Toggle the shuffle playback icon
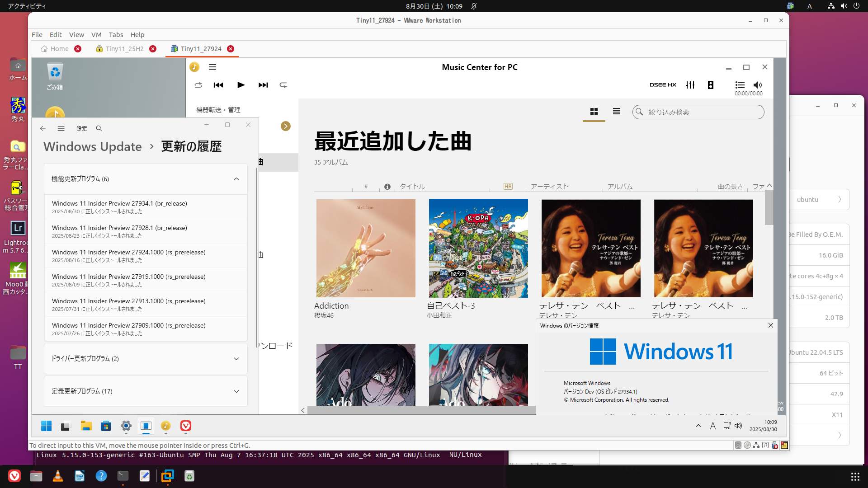The width and height of the screenshot is (868, 488). (x=198, y=85)
